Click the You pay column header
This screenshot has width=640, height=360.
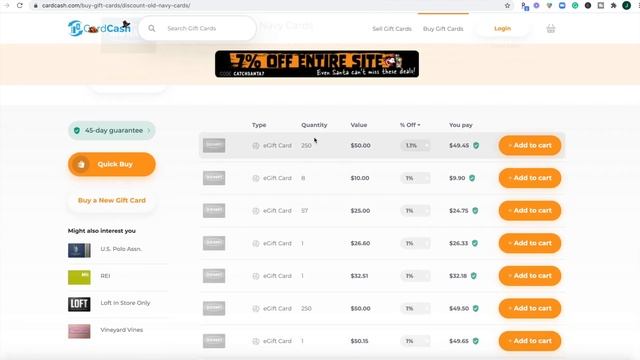(x=461, y=125)
